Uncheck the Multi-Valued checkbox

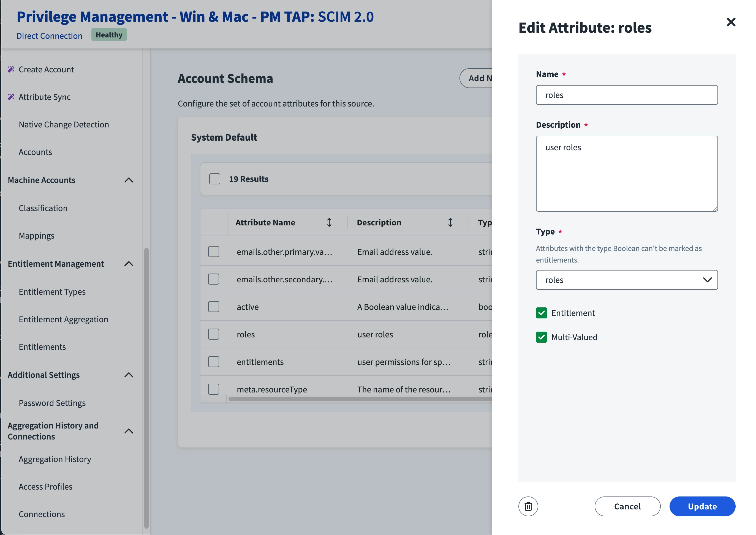(541, 337)
